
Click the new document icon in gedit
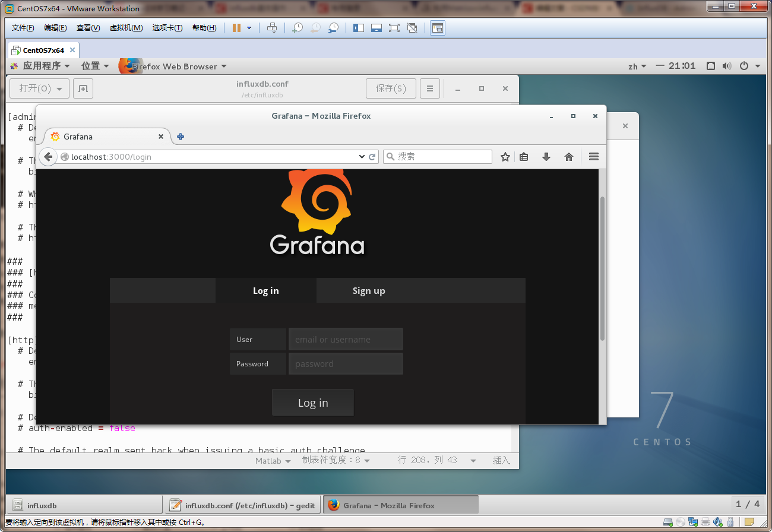[83, 88]
